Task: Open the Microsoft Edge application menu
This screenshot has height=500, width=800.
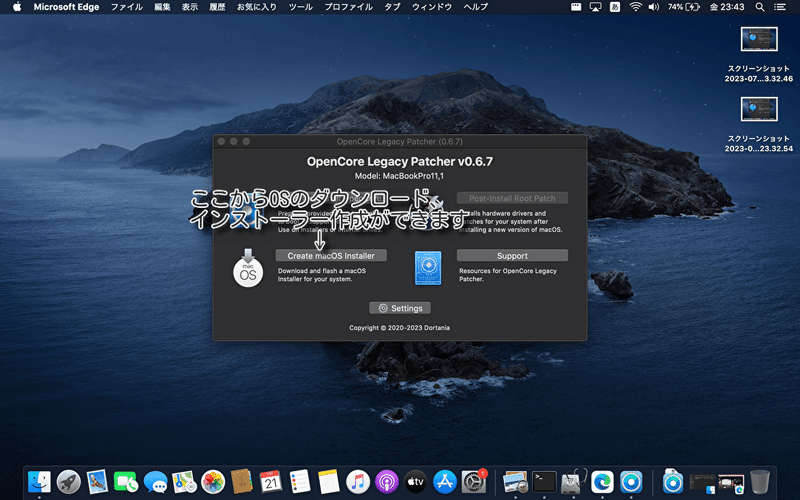Action: tap(66, 7)
